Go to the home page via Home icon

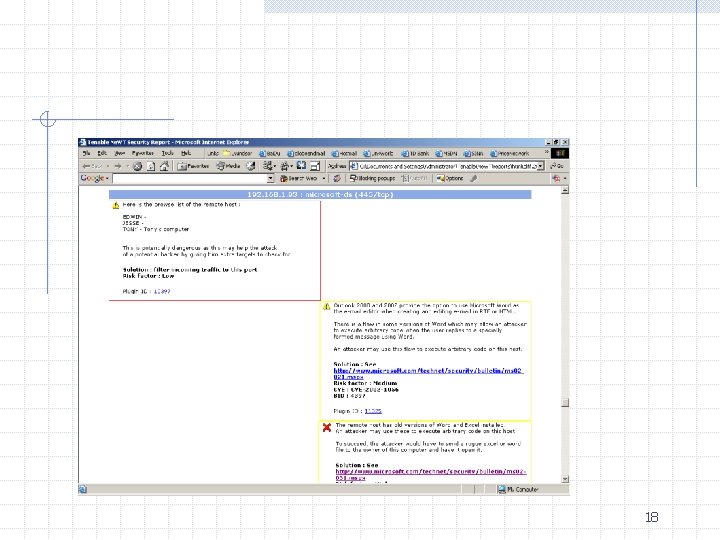click(x=164, y=166)
